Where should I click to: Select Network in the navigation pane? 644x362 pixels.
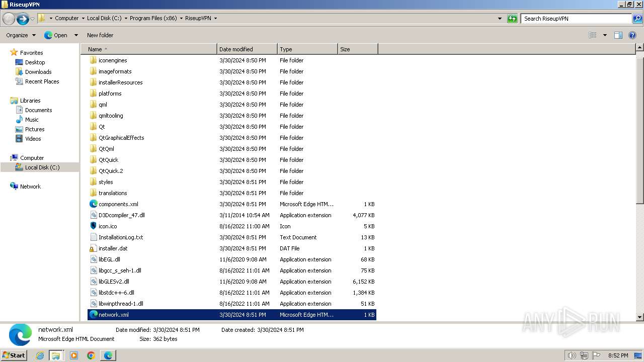coord(30,187)
